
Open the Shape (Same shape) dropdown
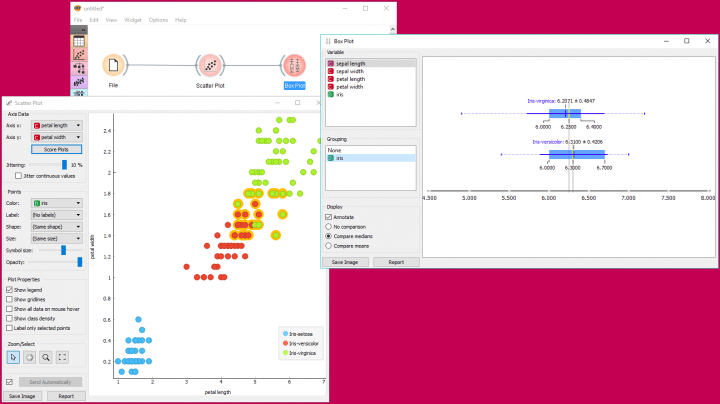(56, 227)
